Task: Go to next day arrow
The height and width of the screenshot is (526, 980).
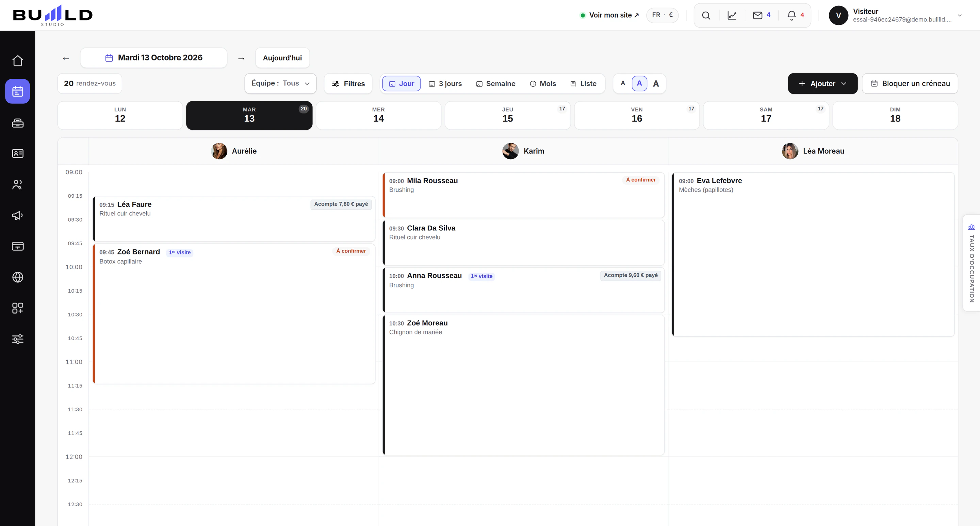Action: point(241,58)
